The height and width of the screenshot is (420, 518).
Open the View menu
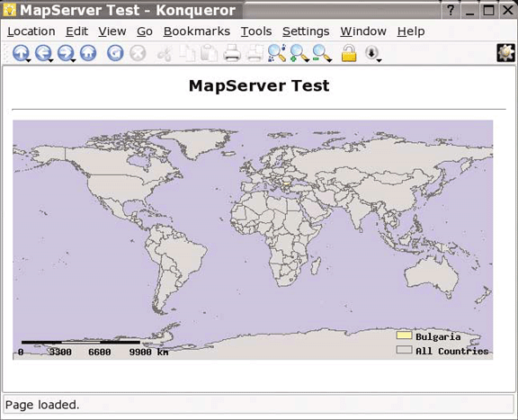pos(112,31)
